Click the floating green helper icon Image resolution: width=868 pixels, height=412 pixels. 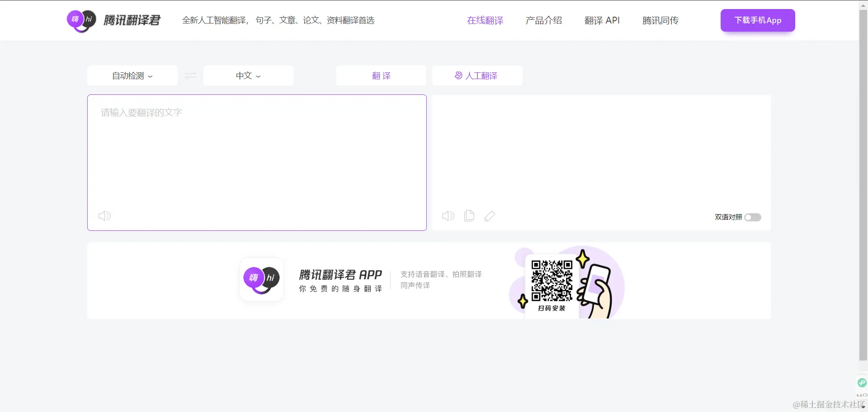tap(862, 383)
